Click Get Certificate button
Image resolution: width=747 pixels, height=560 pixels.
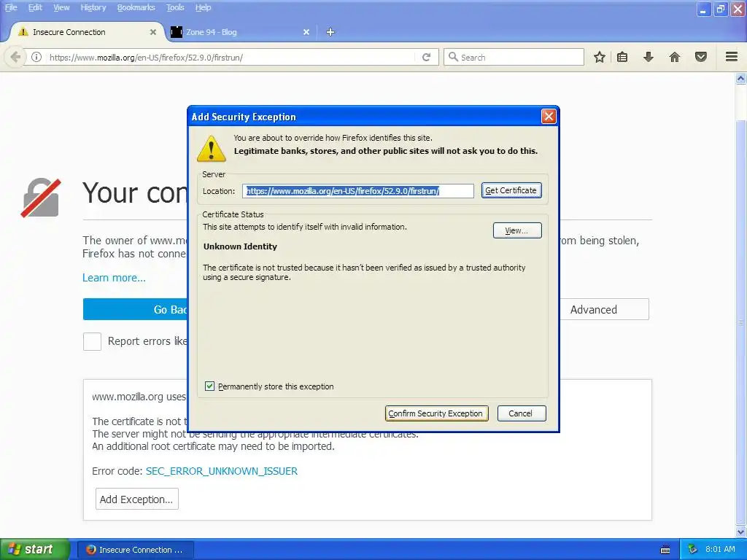pyautogui.click(x=511, y=190)
